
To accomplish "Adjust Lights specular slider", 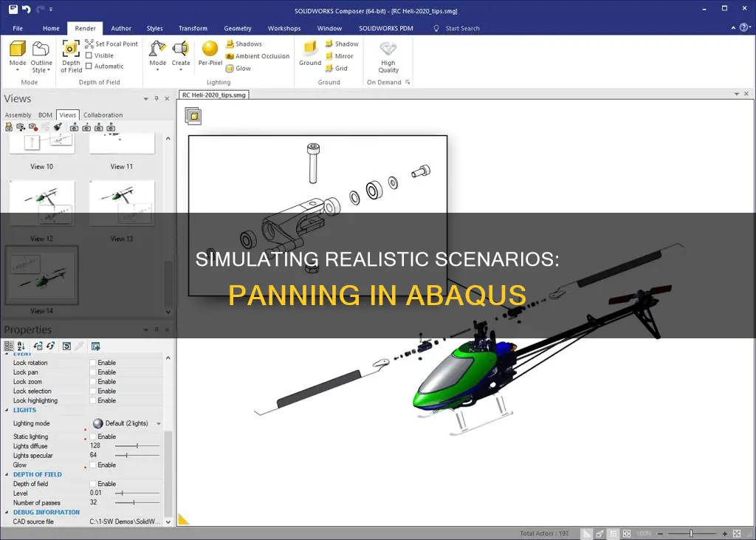I will [x=137, y=456].
